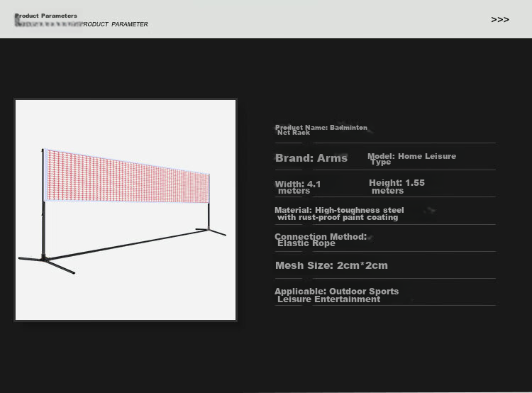This screenshot has width=532, height=393.
Task: Click the 'Brand: Arms' text
Action: (311, 158)
